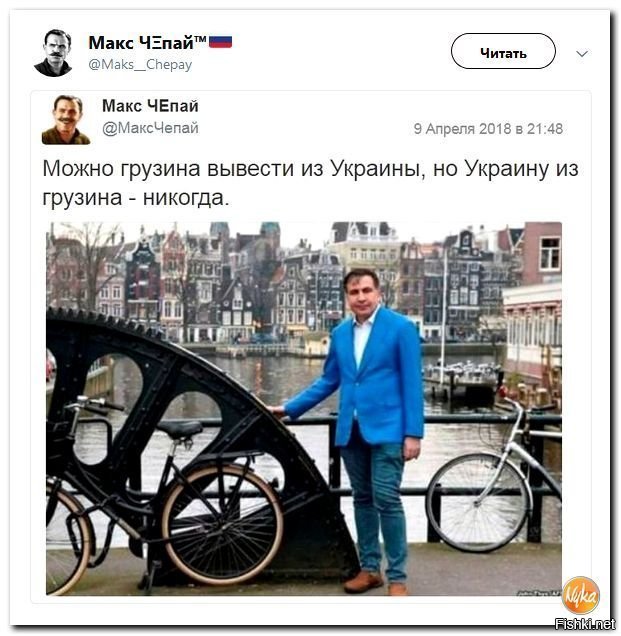
Task: Click the orange Nyka watermark logo
Action: coord(580,595)
